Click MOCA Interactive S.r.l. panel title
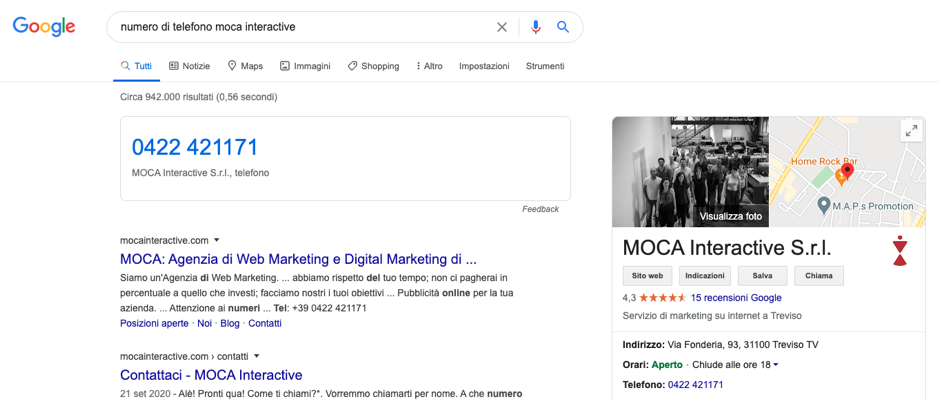Image resolution: width=939 pixels, height=400 pixels. (x=727, y=248)
